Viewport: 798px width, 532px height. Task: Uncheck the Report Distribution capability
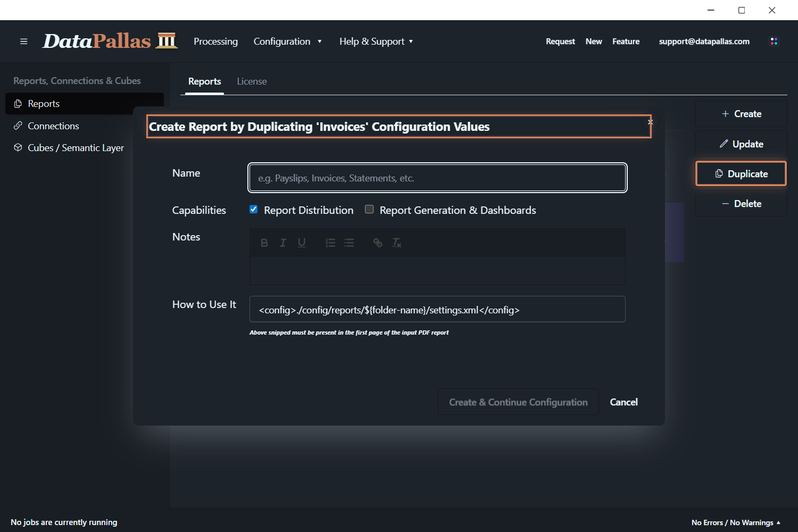[x=254, y=210]
